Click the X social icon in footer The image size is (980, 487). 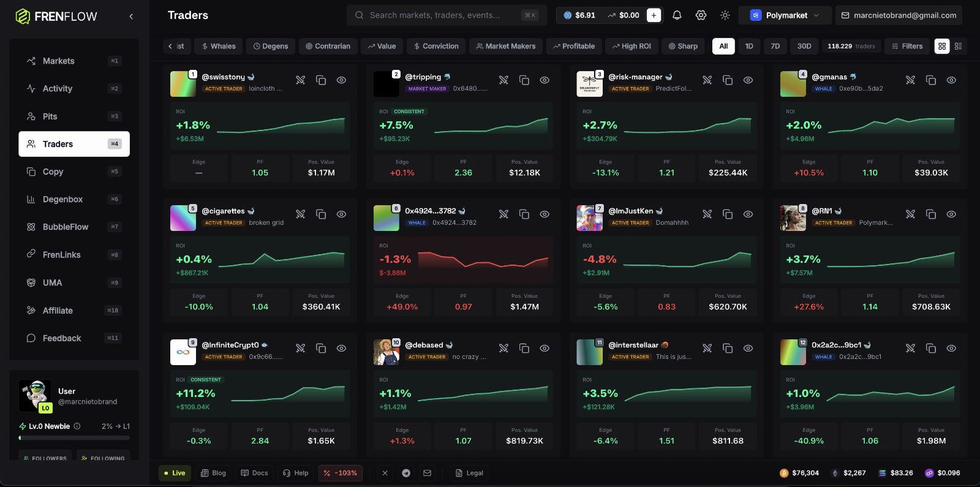(385, 473)
